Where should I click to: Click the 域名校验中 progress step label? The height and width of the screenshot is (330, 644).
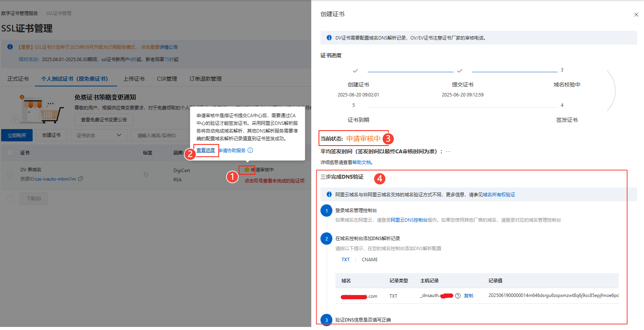[x=567, y=85]
